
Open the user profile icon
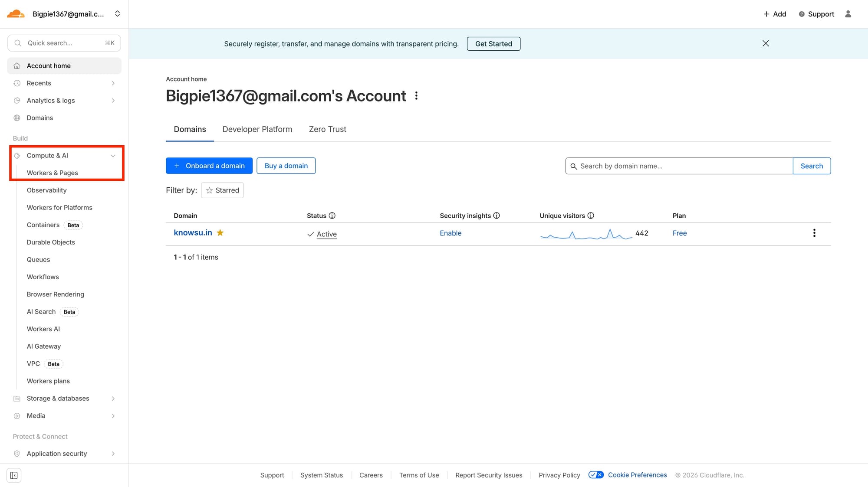pyautogui.click(x=848, y=14)
